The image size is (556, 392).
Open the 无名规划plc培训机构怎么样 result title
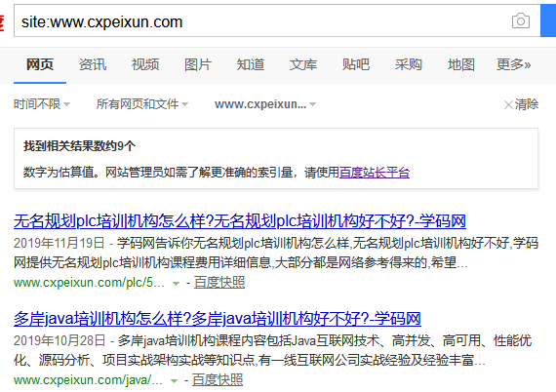tap(240, 221)
